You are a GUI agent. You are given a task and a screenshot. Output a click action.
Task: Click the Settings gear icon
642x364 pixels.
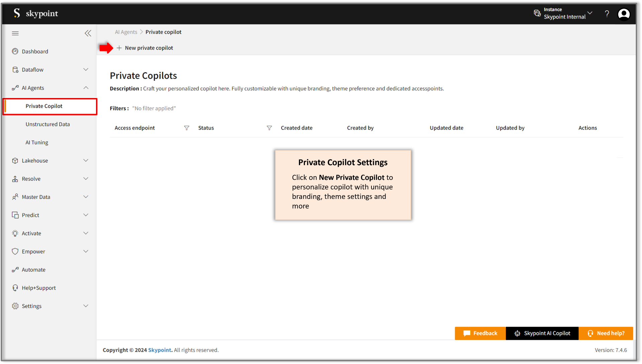pos(15,306)
